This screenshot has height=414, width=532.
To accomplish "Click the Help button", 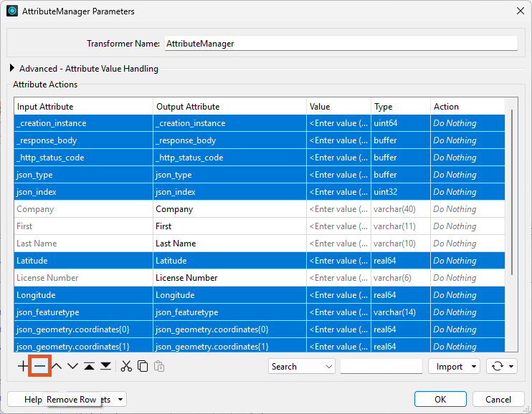I will [33, 399].
